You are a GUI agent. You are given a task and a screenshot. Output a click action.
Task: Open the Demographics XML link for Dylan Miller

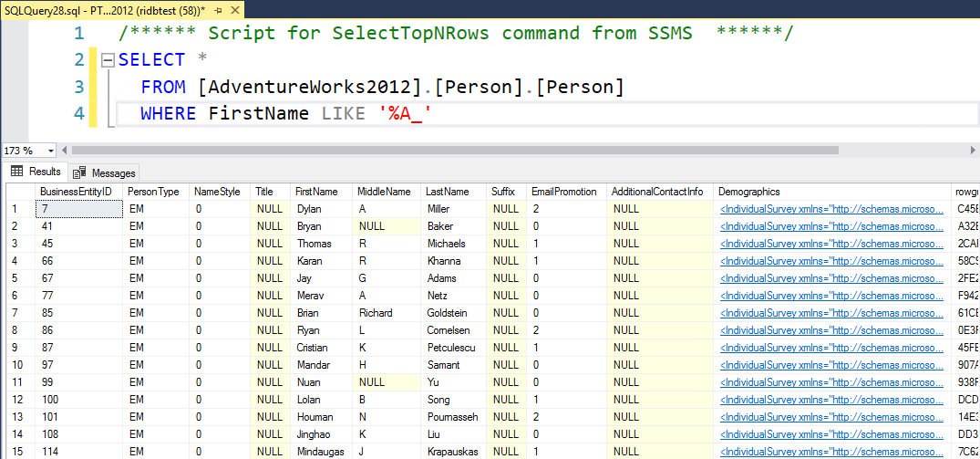click(831, 209)
